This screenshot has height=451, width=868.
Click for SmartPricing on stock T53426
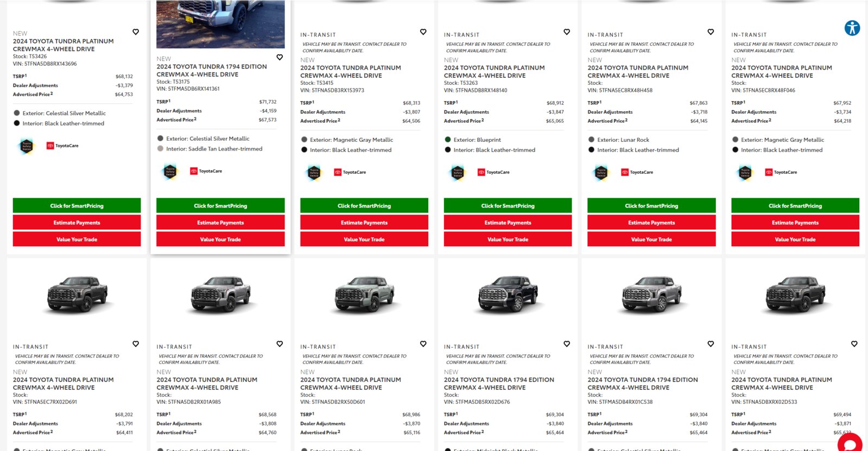click(x=77, y=205)
